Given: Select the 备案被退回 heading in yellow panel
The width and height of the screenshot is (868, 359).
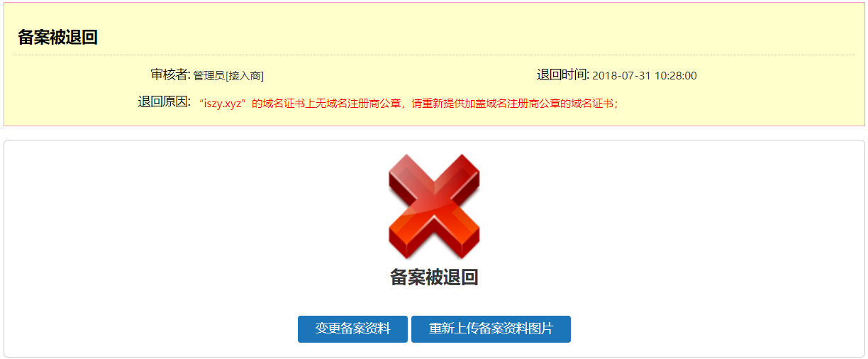Looking at the screenshot, I should tap(57, 38).
